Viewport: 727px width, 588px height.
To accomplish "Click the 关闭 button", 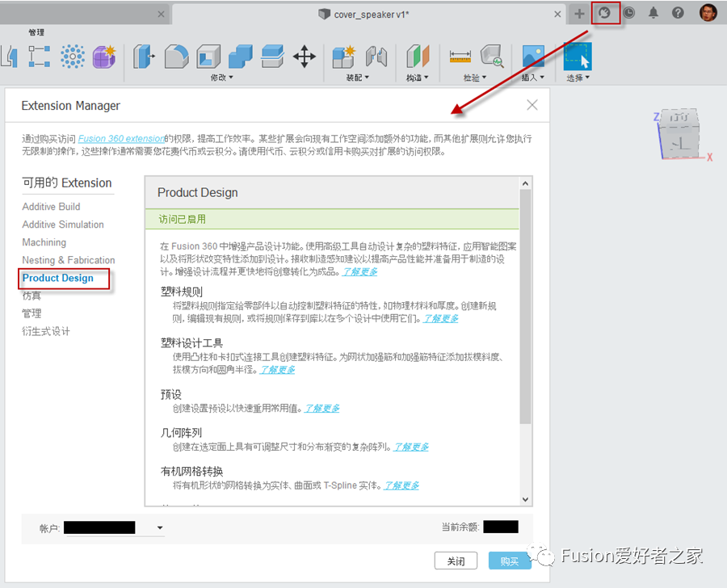I will coord(456,561).
